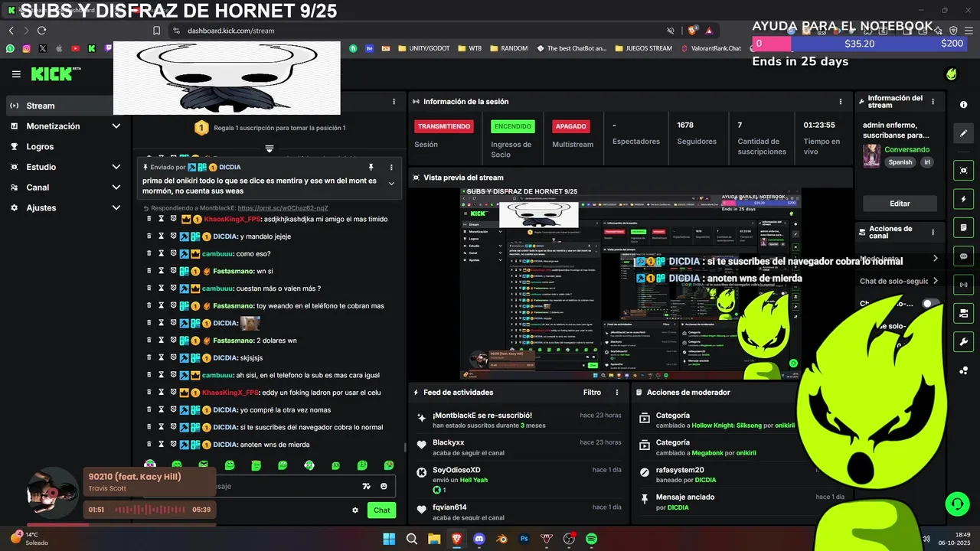Screen dimensions: 980x551
Task: Open the JUEGOS STREAM bookmarks folder
Action: point(643,48)
